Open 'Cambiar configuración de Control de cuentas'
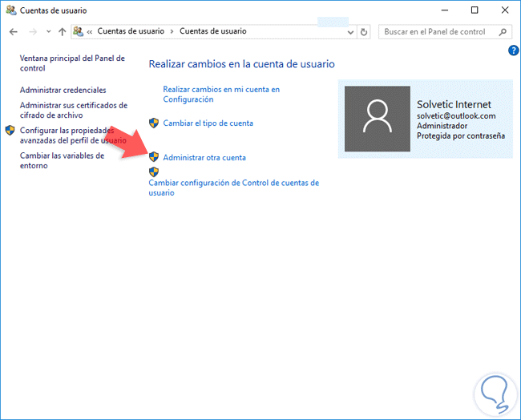The height and width of the screenshot is (420, 521). pos(234,188)
